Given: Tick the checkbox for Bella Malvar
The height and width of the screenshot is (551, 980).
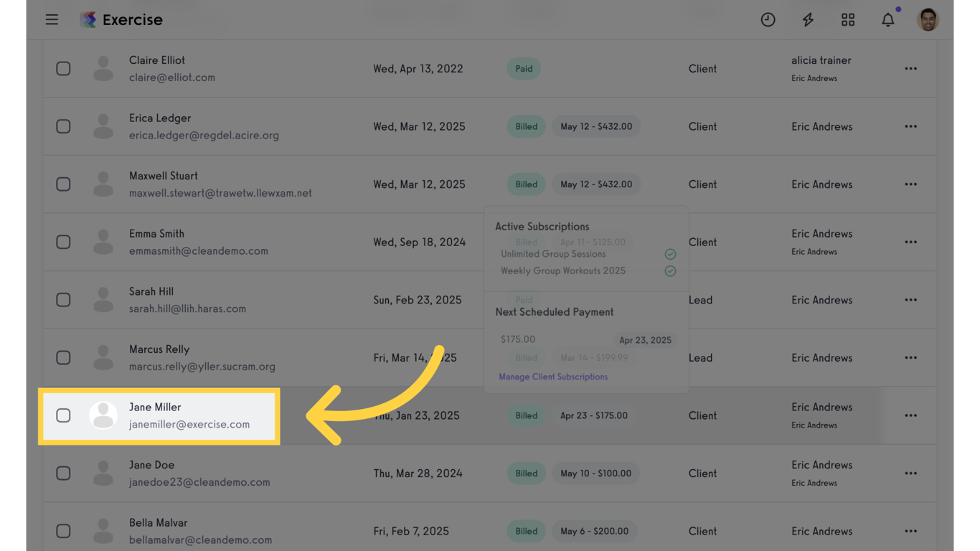Looking at the screenshot, I should (63, 531).
